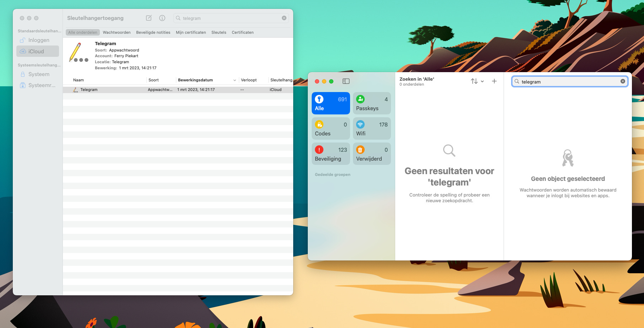The width and height of the screenshot is (644, 328).
Task: Click the large pencil password icon
Action: click(x=78, y=53)
